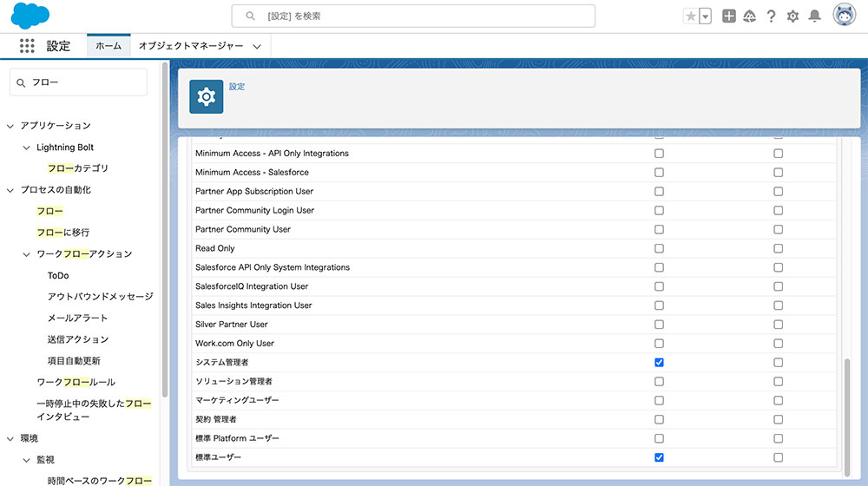868x486 pixels.
Task: Click the favorites star icon
Action: (x=691, y=16)
